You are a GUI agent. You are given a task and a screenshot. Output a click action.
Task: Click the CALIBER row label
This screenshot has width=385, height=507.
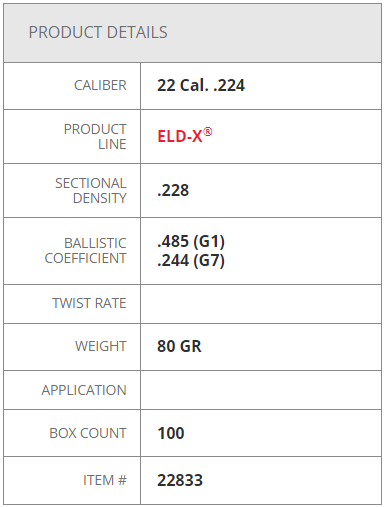[x=100, y=85]
